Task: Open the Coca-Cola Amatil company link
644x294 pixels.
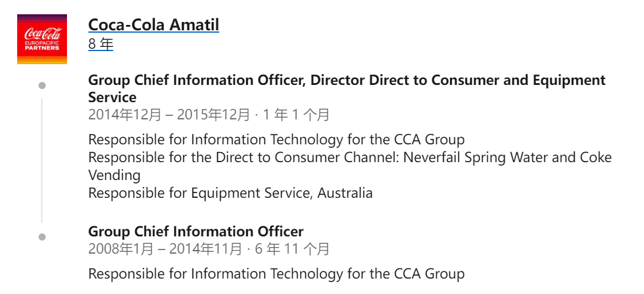Action: [154, 25]
